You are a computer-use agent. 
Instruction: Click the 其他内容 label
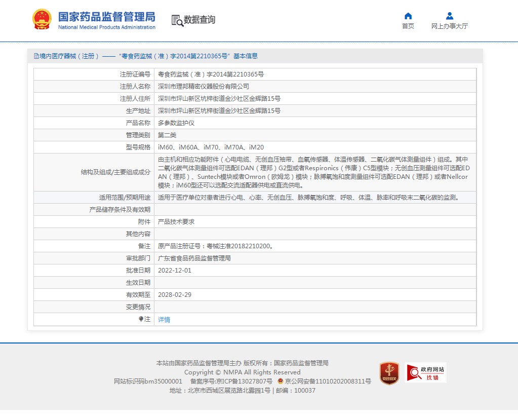138,234
